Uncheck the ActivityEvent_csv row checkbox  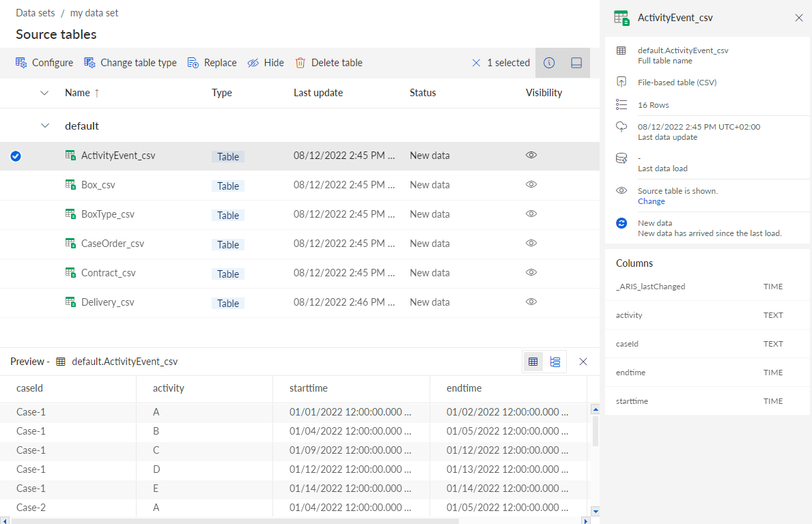pos(16,156)
